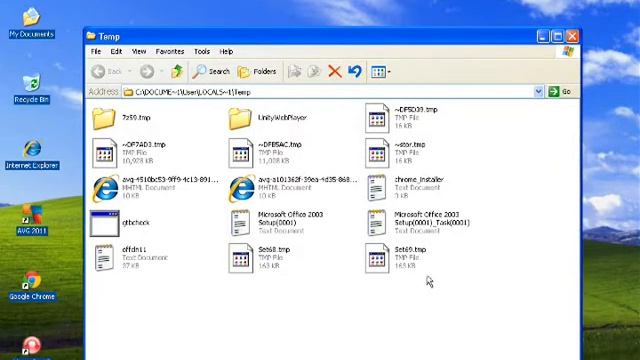
Task: Select the Setup(0001)_Task(0001) text document icon
Action: click(377, 223)
